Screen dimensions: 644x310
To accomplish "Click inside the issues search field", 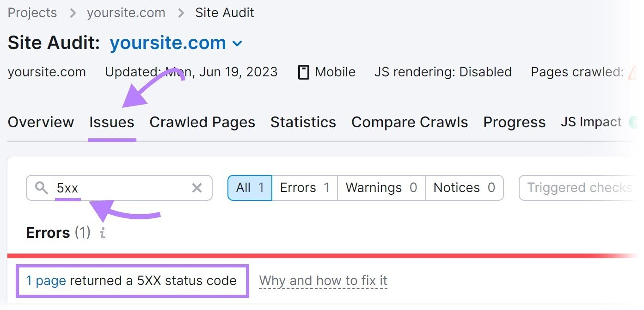I will coord(116,187).
